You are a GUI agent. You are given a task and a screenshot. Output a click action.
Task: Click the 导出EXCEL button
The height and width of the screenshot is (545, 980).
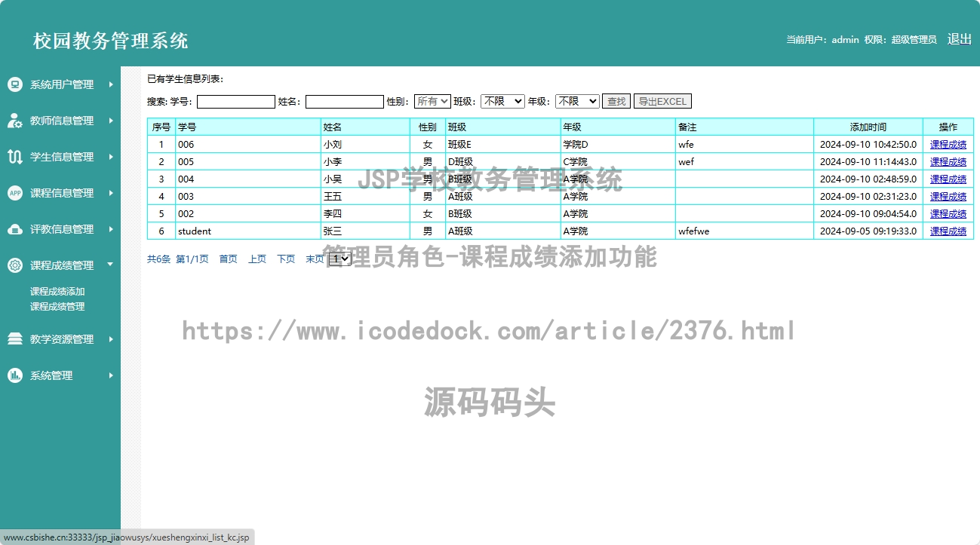pyautogui.click(x=662, y=101)
